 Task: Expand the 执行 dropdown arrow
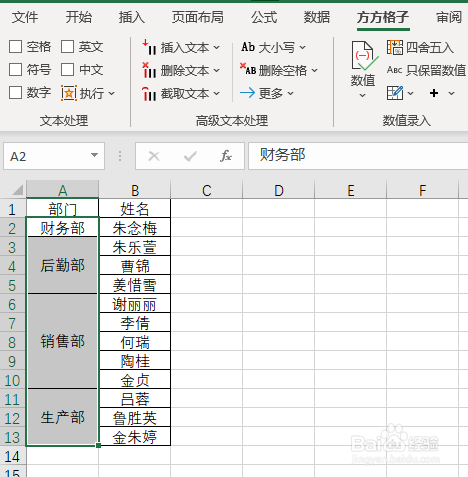tap(112, 94)
